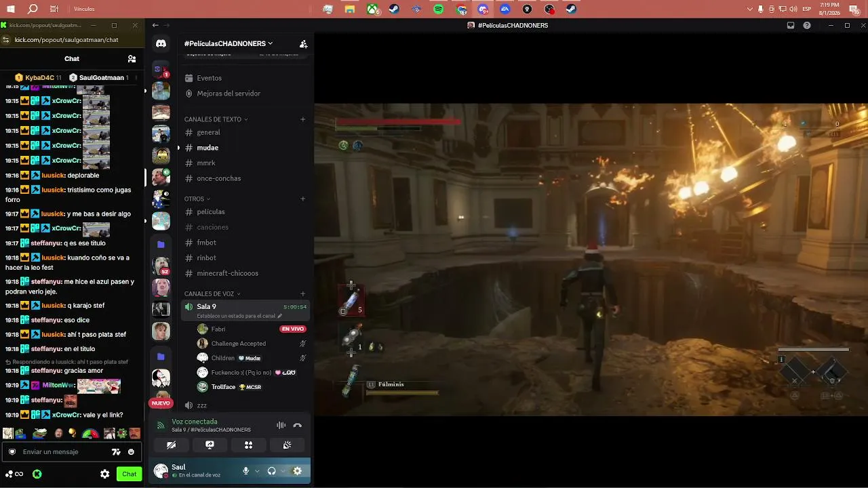Open chat identity badge icon in input
The height and width of the screenshot is (488, 868).
point(12,452)
